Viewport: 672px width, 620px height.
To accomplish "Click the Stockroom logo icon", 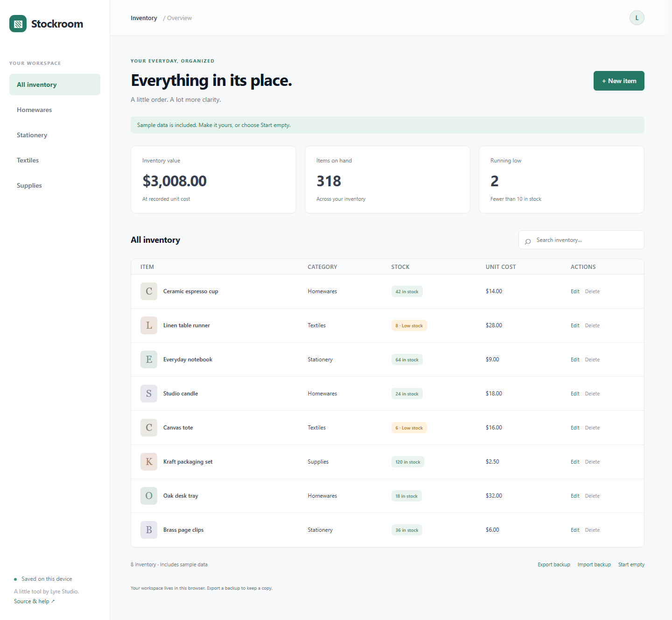I will pos(18,24).
